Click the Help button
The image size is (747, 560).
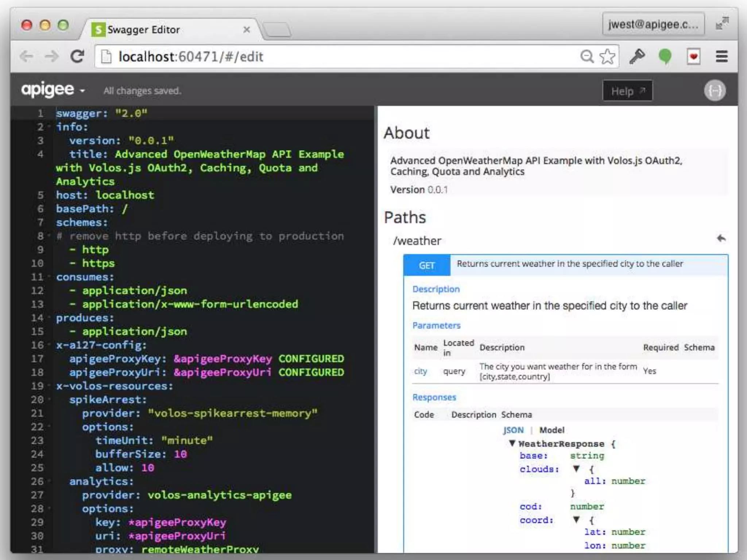coord(627,91)
